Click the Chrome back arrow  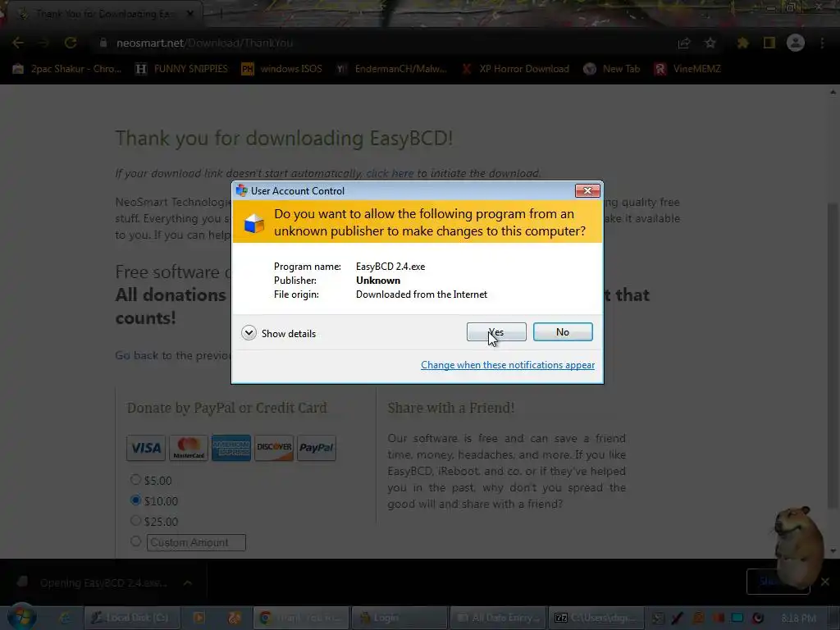(18, 43)
